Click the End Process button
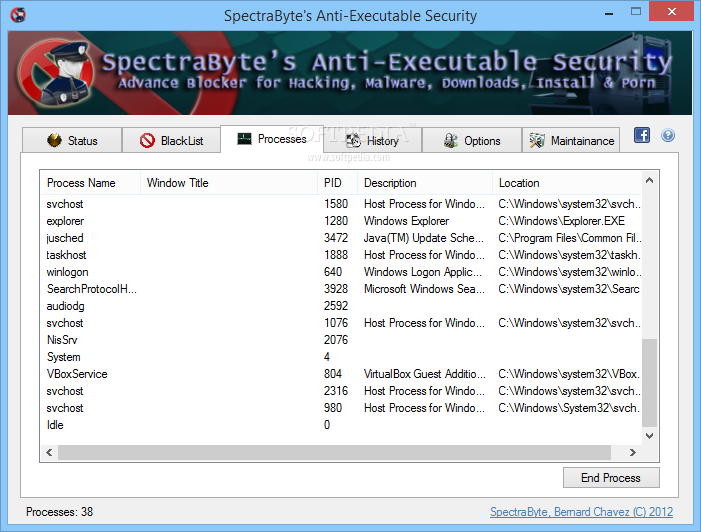Image resolution: width=701 pixels, height=532 pixels. [611, 477]
